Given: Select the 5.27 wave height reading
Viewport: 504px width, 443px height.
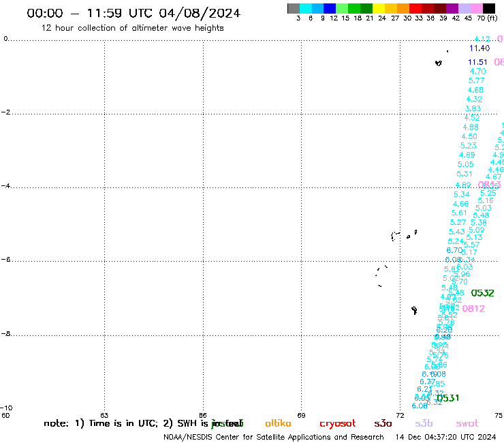Looking at the screenshot, I should 458,222.
